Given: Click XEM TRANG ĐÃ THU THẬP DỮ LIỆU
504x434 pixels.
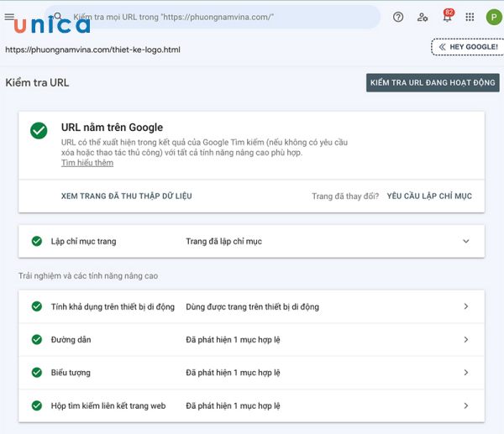Looking at the screenshot, I should click(x=127, y=196).
